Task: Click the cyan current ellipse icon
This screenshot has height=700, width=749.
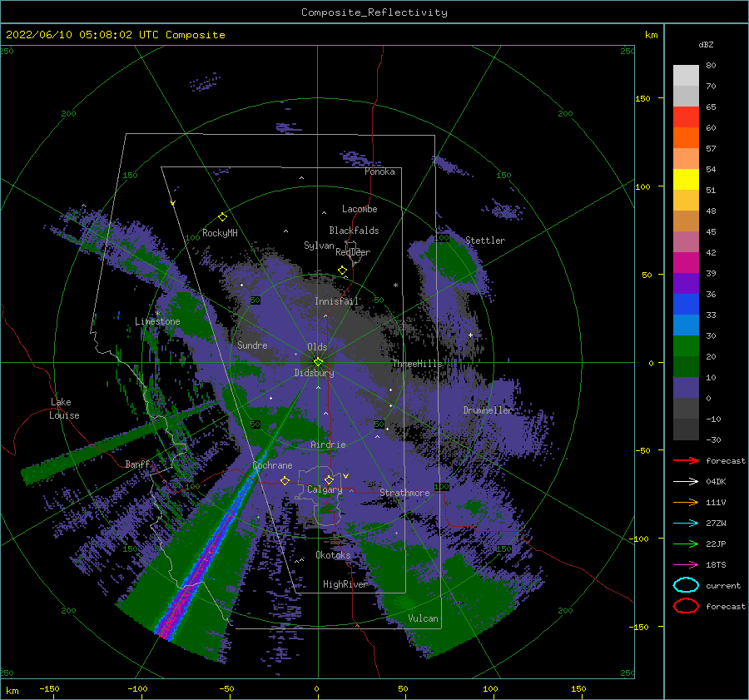Action: (x=686, y=585)
